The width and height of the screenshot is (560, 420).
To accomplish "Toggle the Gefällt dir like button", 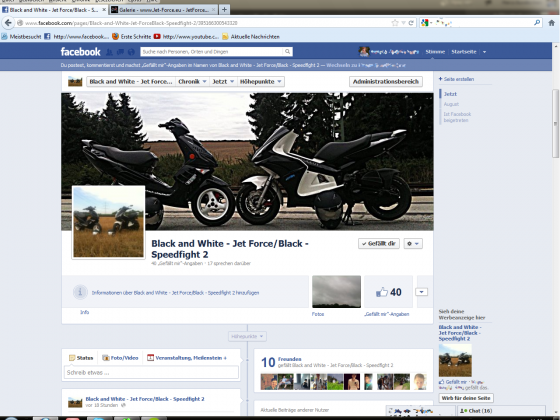I will 379,244.
